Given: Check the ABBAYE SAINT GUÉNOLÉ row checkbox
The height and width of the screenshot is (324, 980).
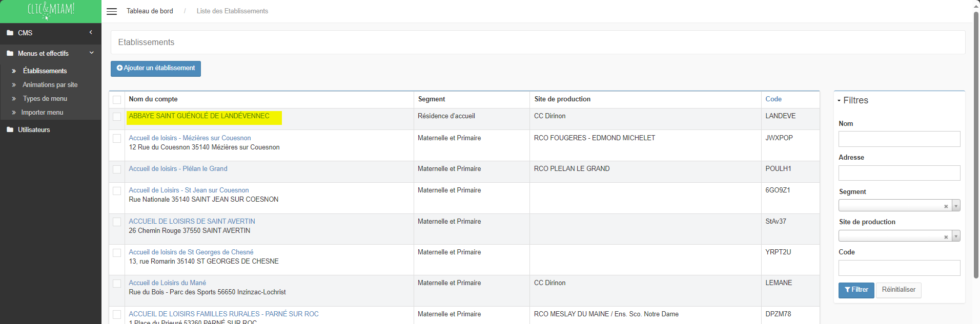Looking at the screenshot, I should pos(117,117).
